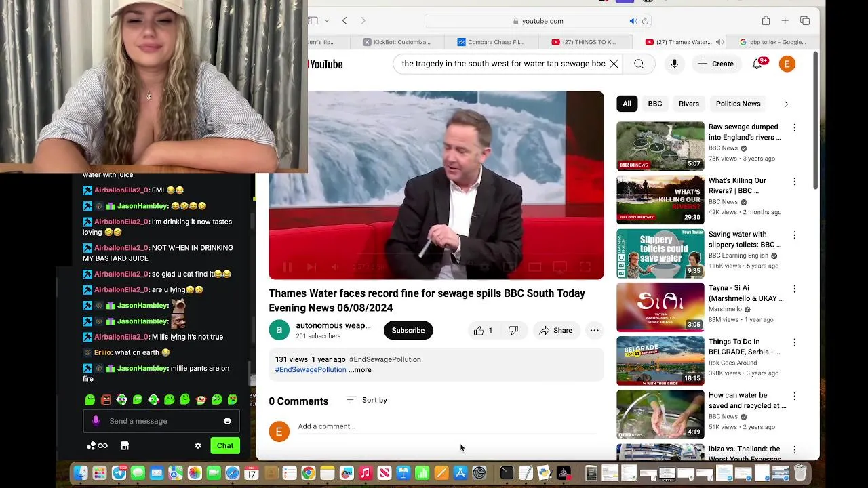Mute audio on Thames Water browser tab
The height and width of the screenshot is (488, 868).
(719, 42)
